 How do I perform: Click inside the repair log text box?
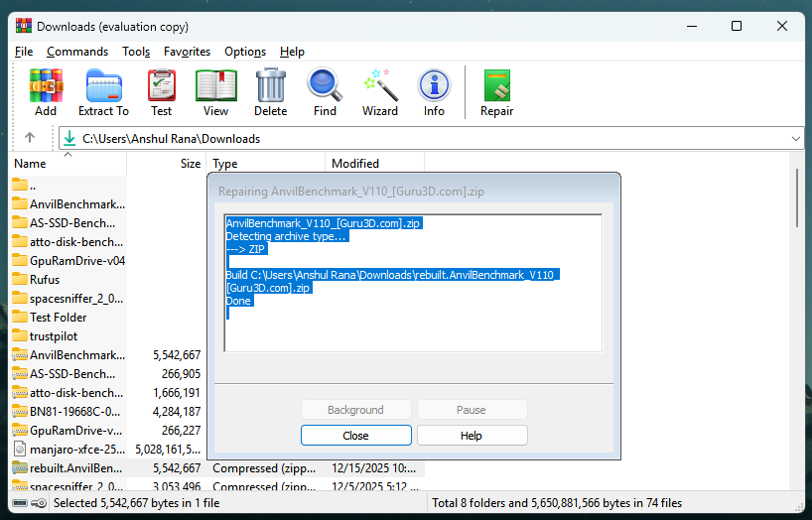[413, 283]
